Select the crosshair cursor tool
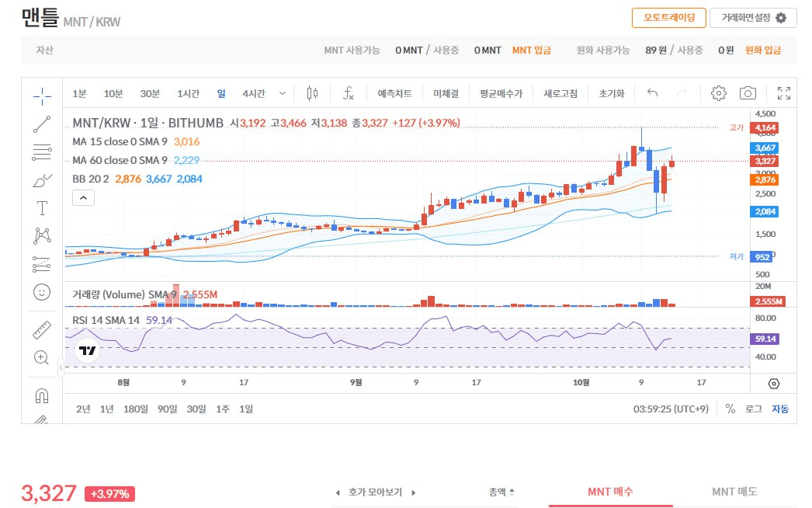This screenshot has width=812, height=508. (x=42, y=96)
